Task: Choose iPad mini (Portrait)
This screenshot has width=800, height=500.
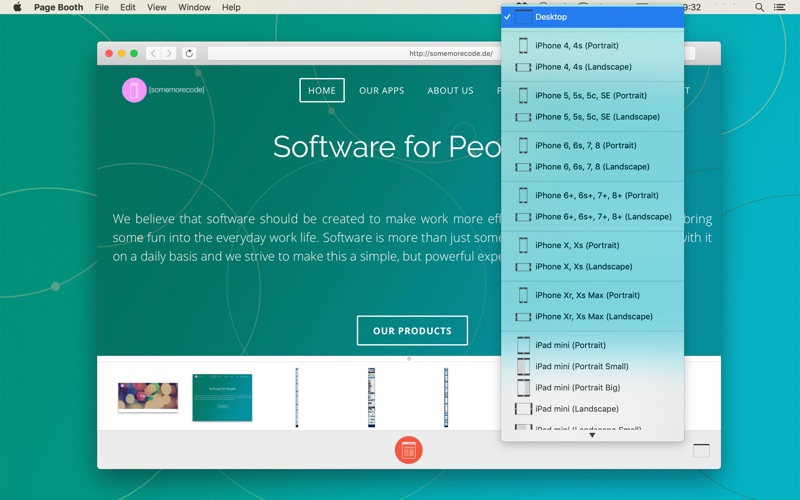Action: click(592, 345)
